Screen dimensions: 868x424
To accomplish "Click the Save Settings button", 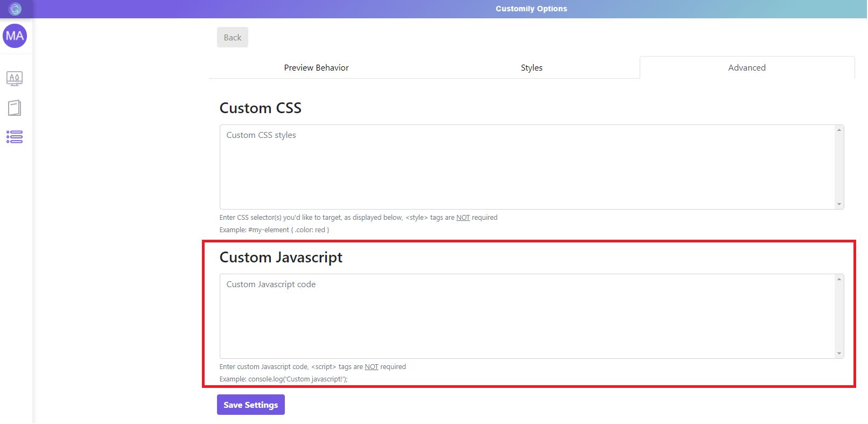I will [250, 405].
